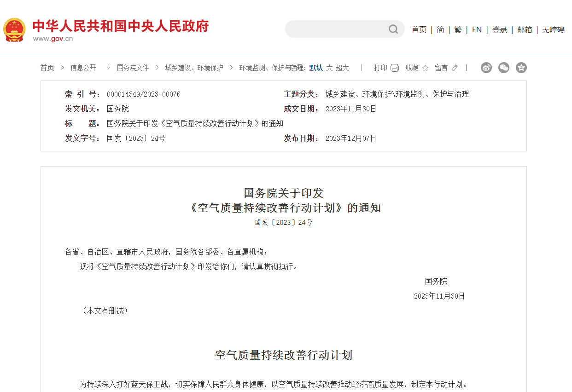Viewport: 572px width, 392px height.
Task: Click 登录 to sign in
Action: (499, 29)
